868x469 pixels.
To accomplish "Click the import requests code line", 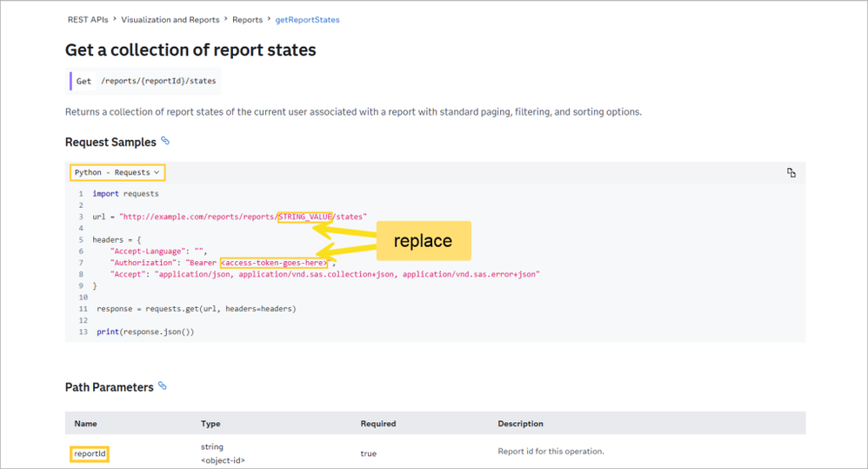I will coord(125,194).
